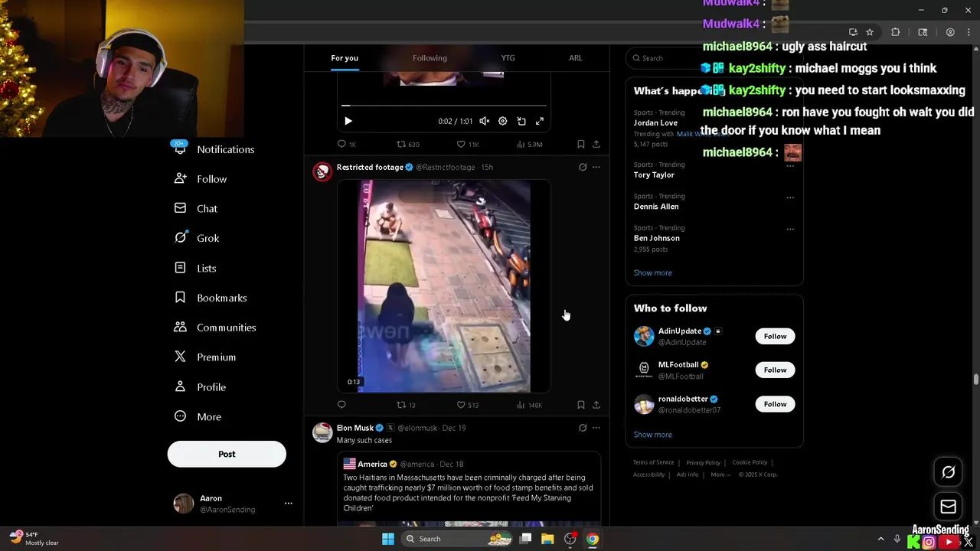Follow MLFootball

click(775, 370)
